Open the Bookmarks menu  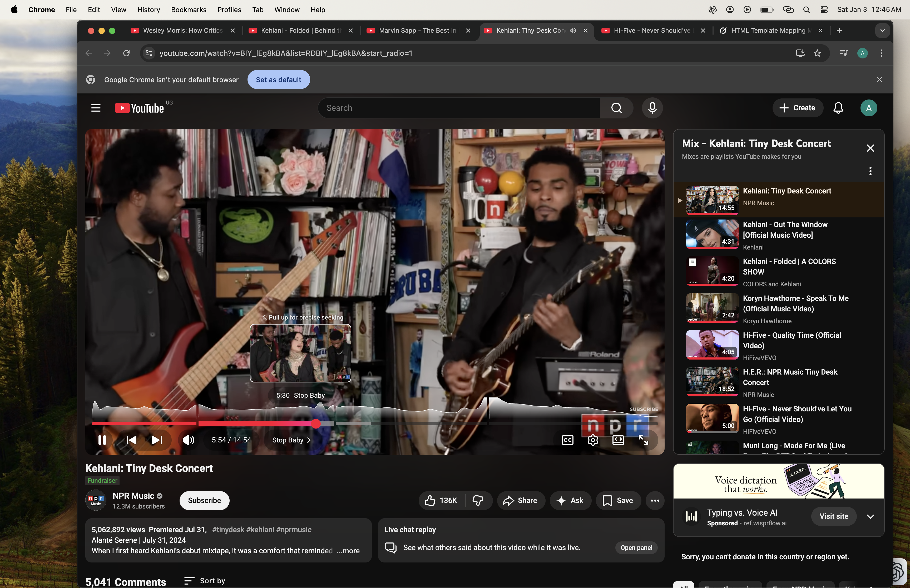189,9
